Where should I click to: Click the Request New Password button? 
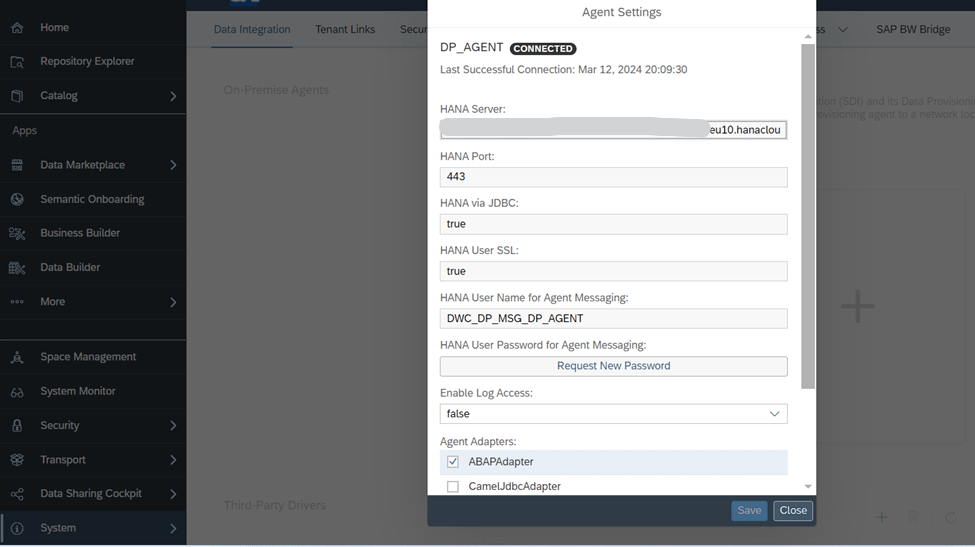point(614,366)
